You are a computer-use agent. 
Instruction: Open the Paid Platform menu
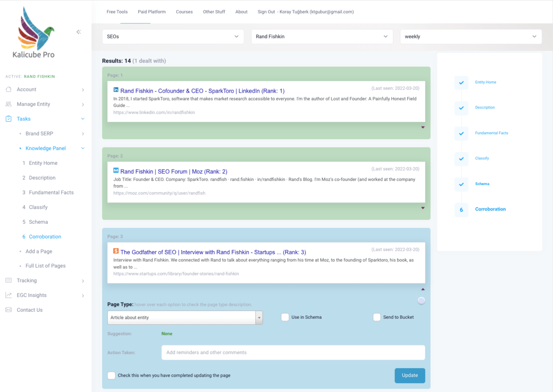[152, 12]
